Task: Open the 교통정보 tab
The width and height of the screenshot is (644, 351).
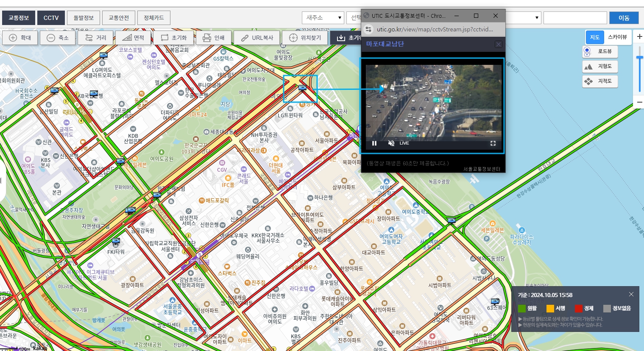Action: pos(19,18)
